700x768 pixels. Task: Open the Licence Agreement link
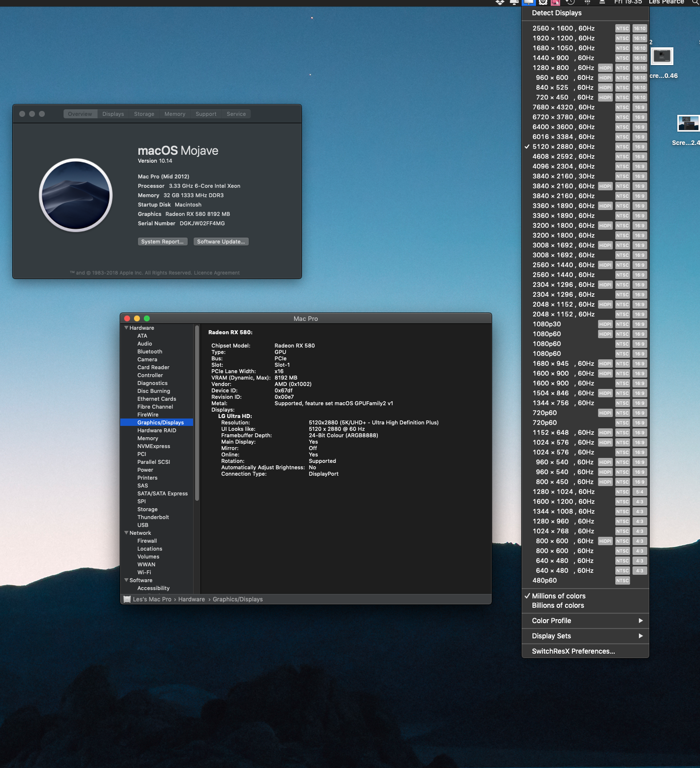pos(217,273)
